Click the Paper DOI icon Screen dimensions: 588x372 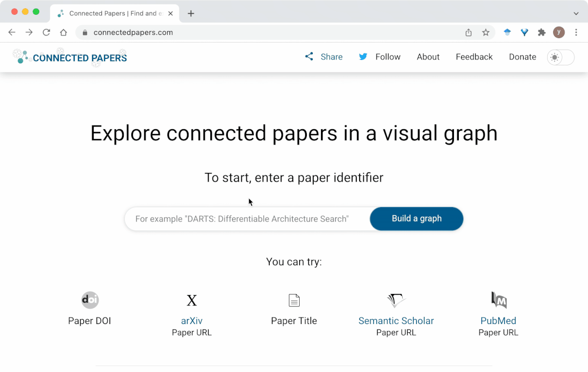(x=90, y=300)
